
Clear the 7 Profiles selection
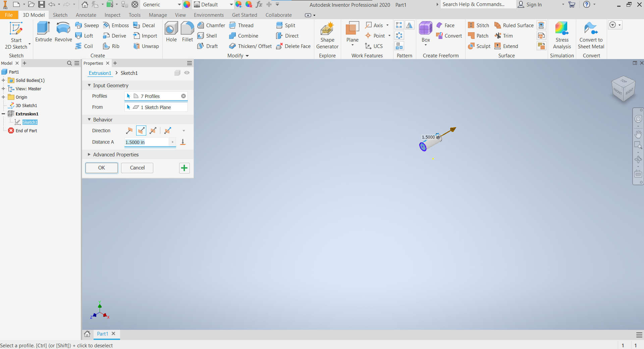point(183,96)
